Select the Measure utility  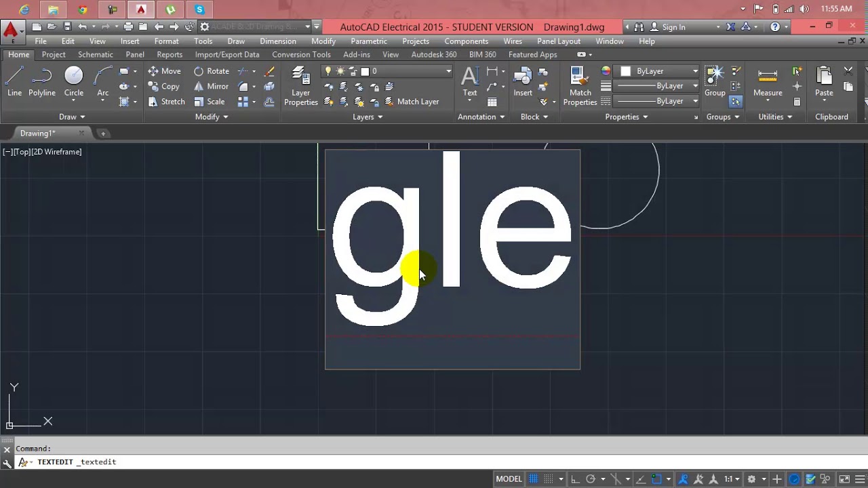tap(768, 81)
